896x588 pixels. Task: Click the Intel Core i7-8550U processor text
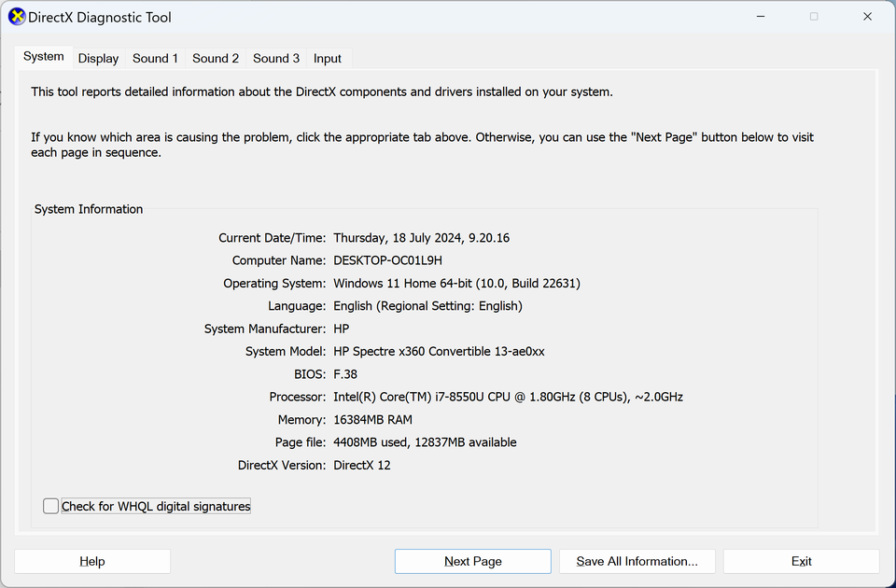pos(508,397)
